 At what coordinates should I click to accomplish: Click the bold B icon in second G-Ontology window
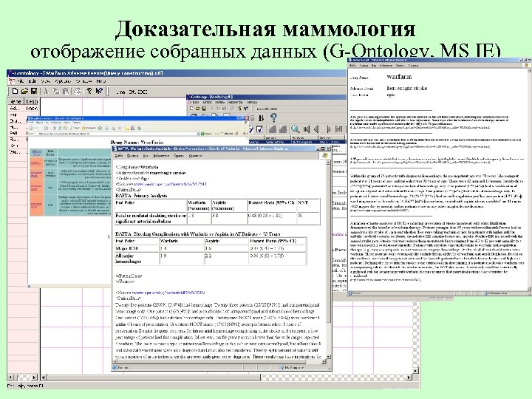coord(261,118)
